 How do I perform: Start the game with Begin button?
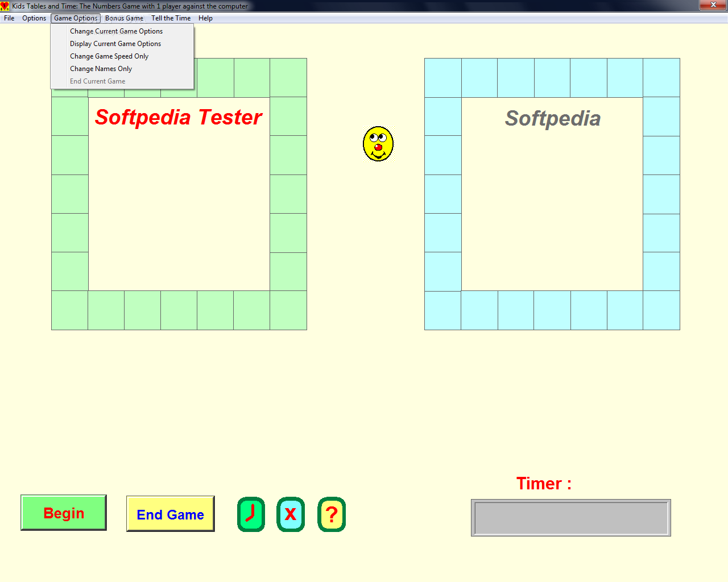coord(64,513)
